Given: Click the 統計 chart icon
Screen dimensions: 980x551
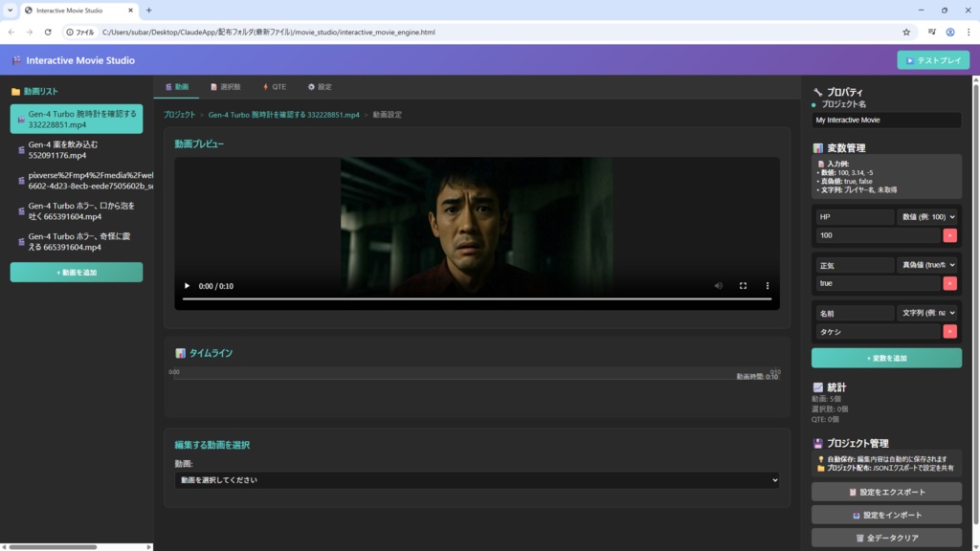Looking at the screenshot, I should 817,387.
